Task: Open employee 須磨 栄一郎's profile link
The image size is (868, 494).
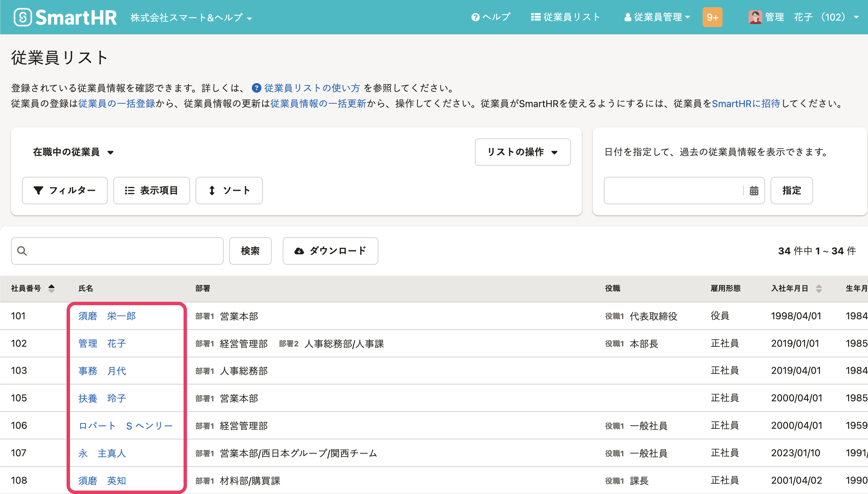Action: pyautogui.click(x=107, y=316)
